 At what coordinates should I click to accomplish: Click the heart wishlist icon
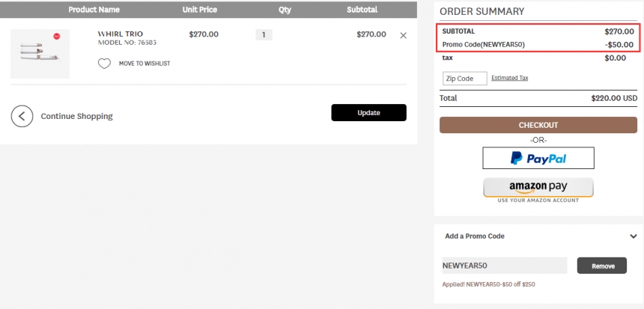pos(104,64)
